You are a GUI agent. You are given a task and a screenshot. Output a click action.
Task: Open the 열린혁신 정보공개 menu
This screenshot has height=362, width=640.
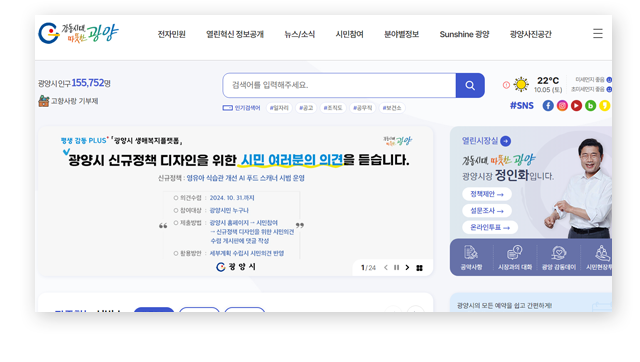pyautogui.click(x=235, y=34)
